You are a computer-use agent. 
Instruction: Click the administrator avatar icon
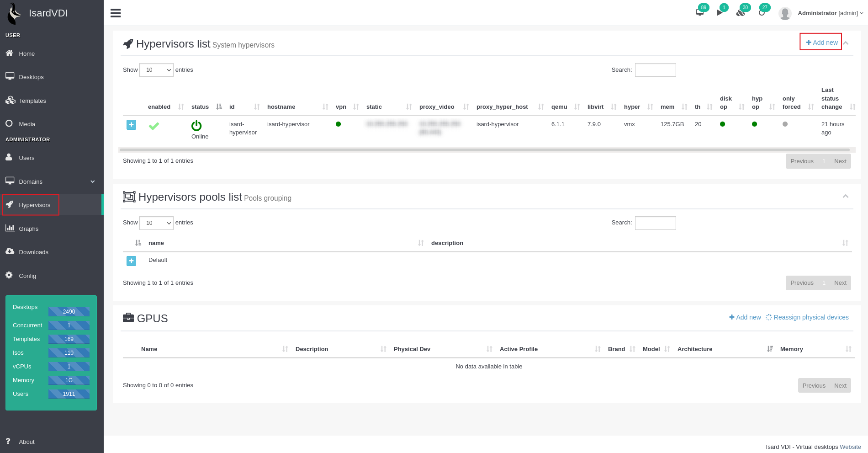click(x=785, y=13)
